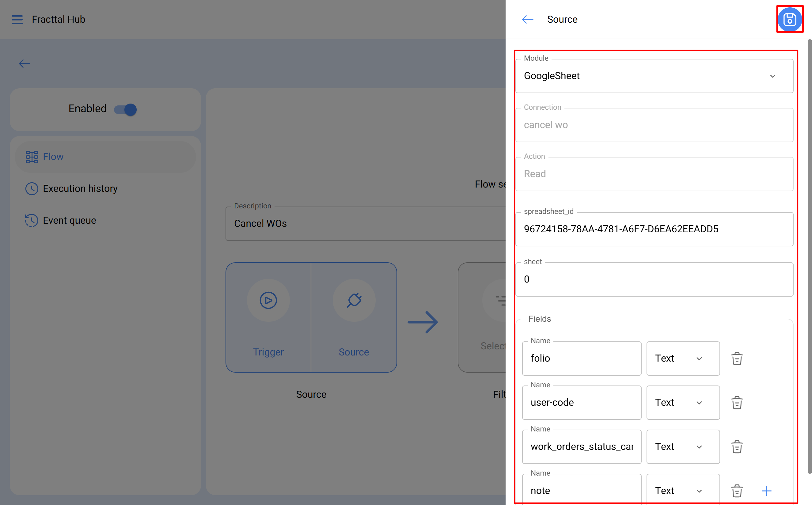This screenshot has width=812, height=505.
Task: Click the Trigger play icon
Action: 268,300
